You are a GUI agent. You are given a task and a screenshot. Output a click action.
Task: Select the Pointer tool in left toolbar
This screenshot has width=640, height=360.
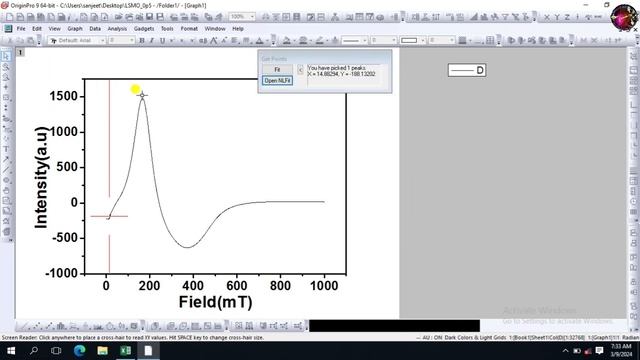pos(6,56)
